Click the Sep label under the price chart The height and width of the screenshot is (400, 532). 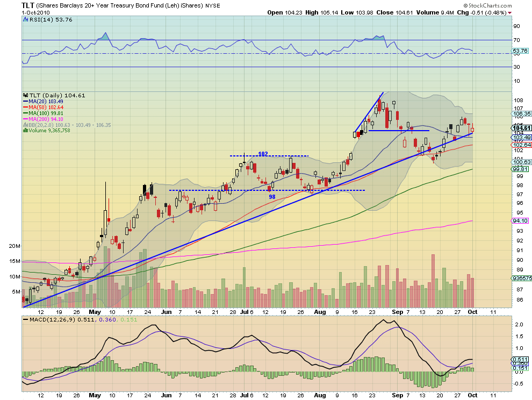coord(397,312)
